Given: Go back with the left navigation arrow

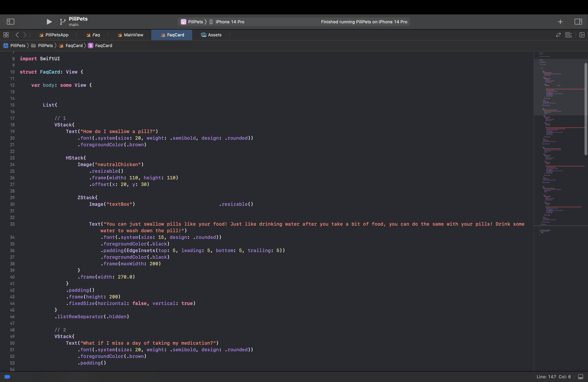Looking at the screenshot, I should [x=17, y=35].
